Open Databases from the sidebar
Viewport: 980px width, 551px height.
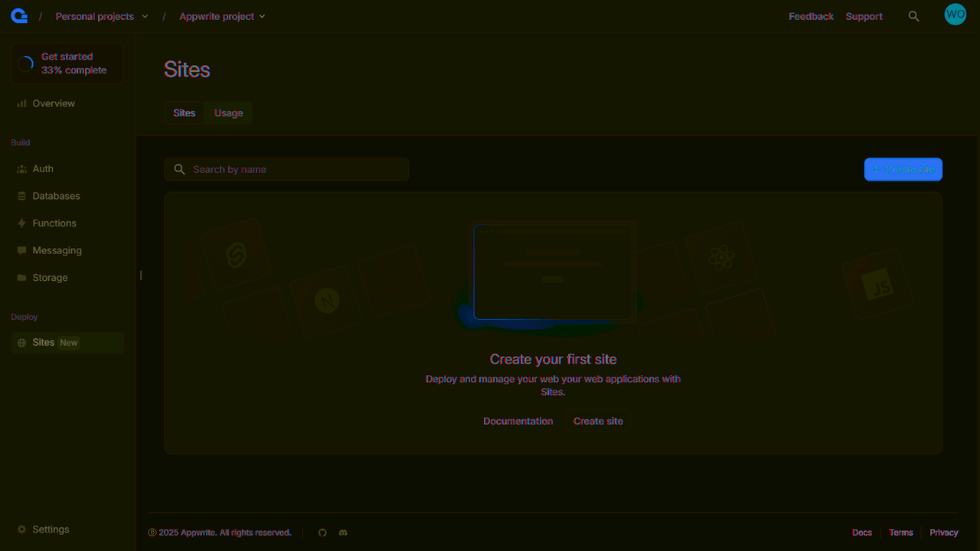click(x=55, y=196)
